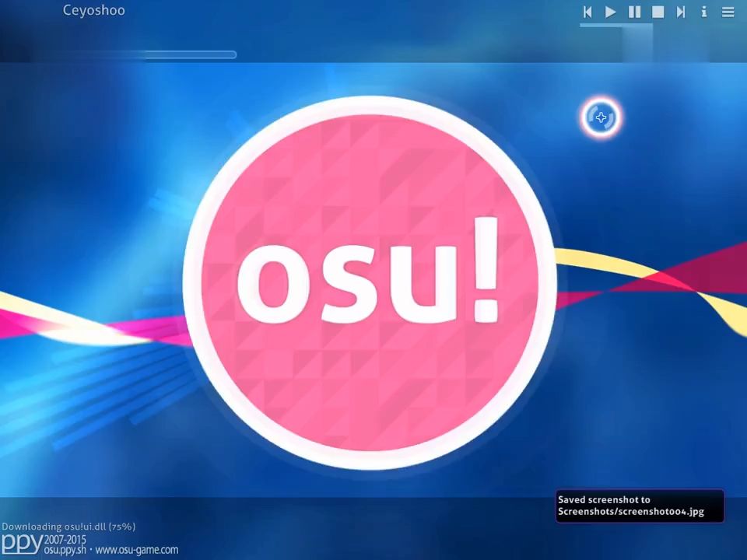Pause the currently playing song

[x=634, y=12]
